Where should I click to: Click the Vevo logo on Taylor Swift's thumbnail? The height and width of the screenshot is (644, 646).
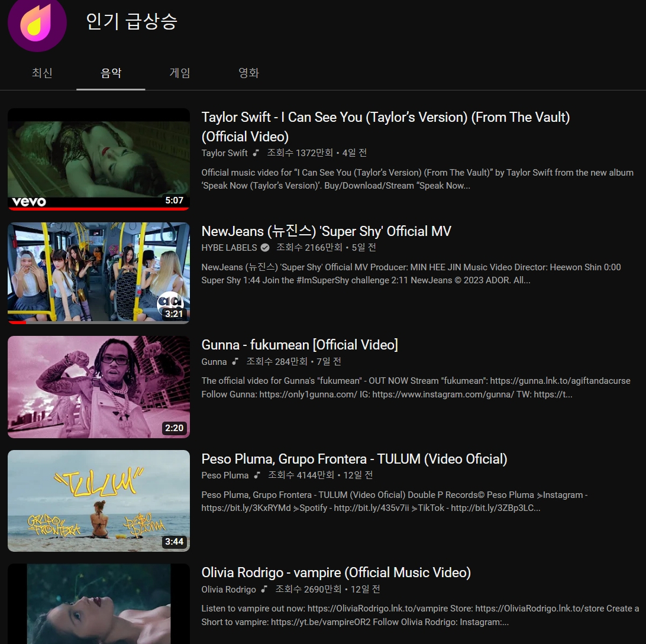tap(27, 200)
